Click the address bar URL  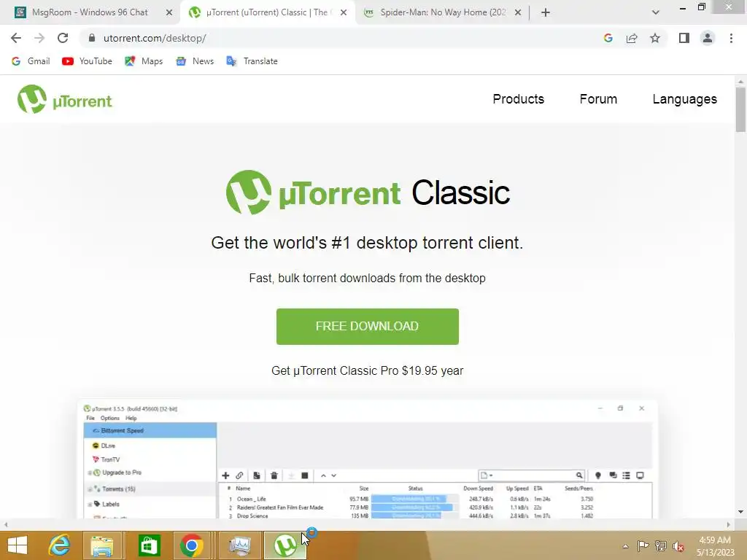[x=155, y=38]
